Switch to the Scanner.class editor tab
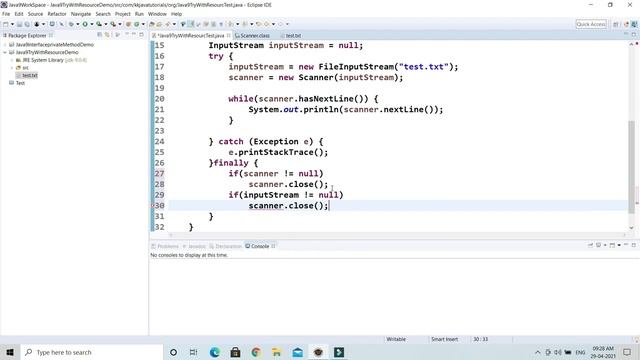The width and height of the screenshot is (640, 360). point(252,36)
